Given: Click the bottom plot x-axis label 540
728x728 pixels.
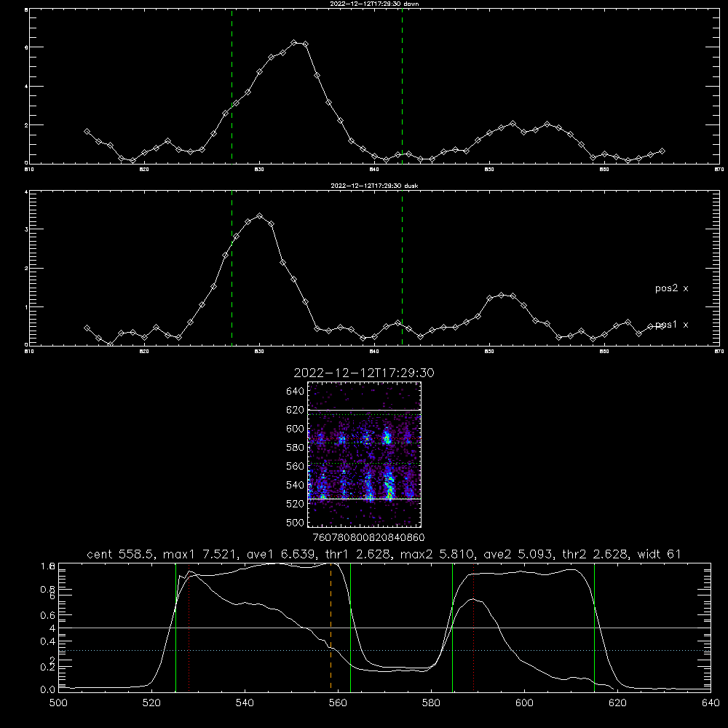Looking at the screenshot, I should [245, 703].
